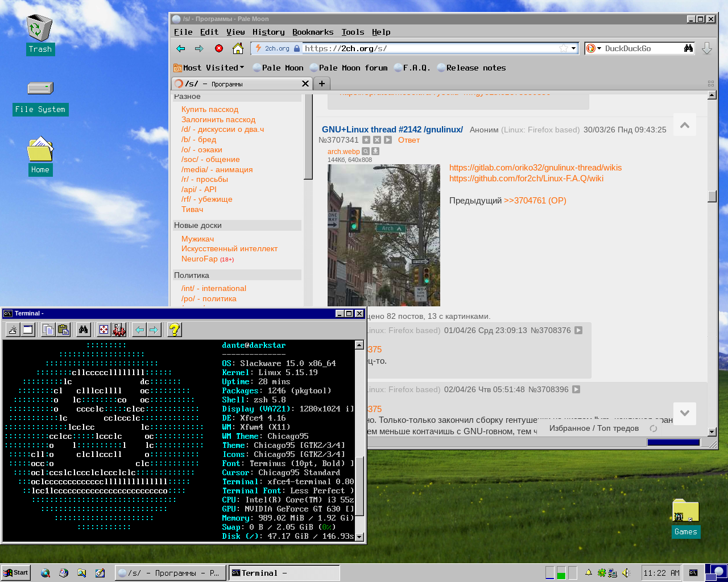Add post №3707341 to favorites star
This screenshot has height=582, width=728.
click(x=366, y=140)
